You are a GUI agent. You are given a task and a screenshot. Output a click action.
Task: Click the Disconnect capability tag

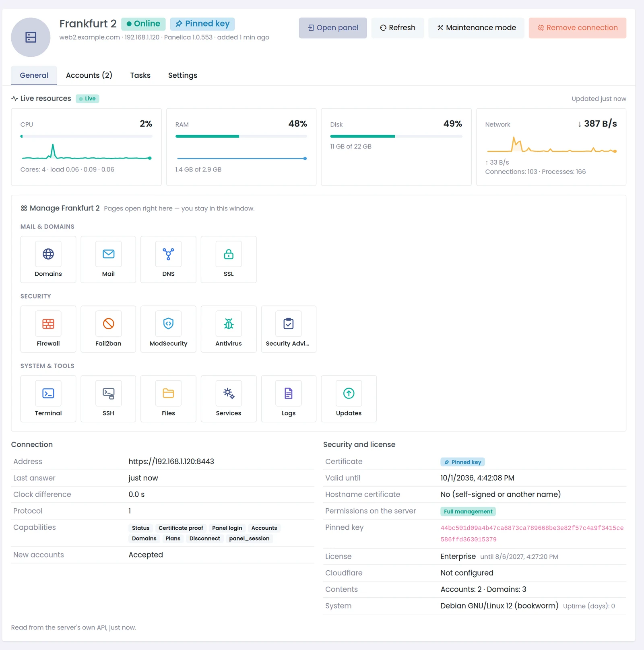pyautogui.click(x=204, y=539)
